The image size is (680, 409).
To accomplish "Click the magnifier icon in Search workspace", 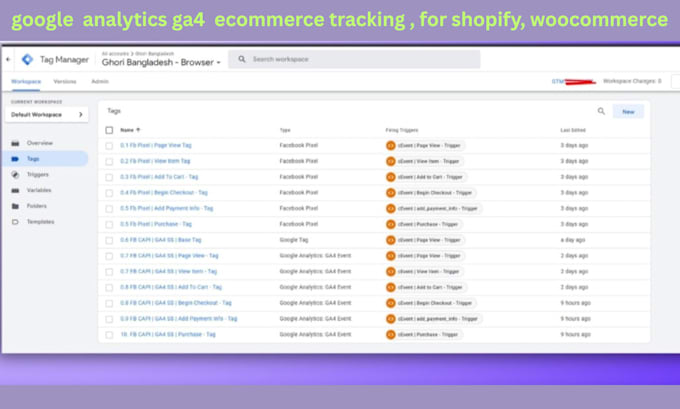I will tap(242, 59).
